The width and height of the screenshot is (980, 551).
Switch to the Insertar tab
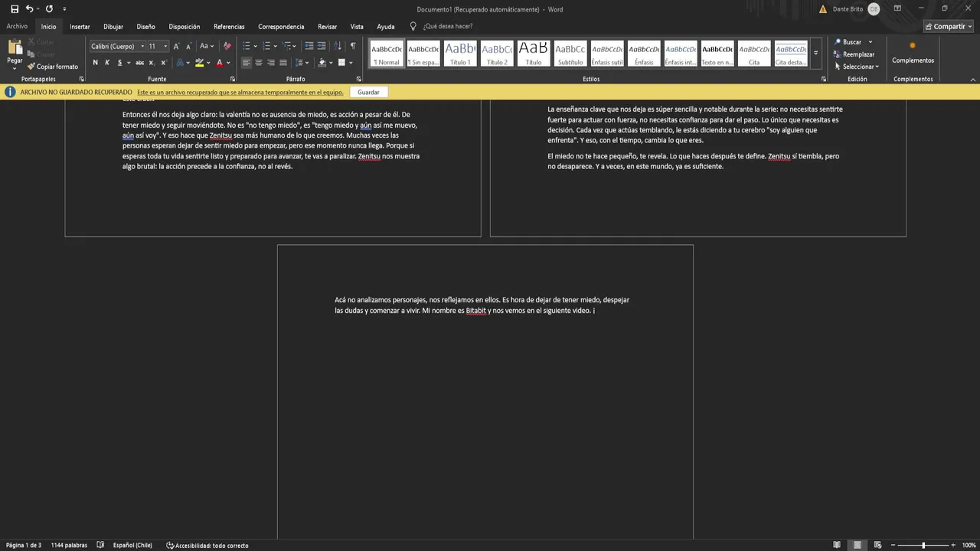pos(80,26)
